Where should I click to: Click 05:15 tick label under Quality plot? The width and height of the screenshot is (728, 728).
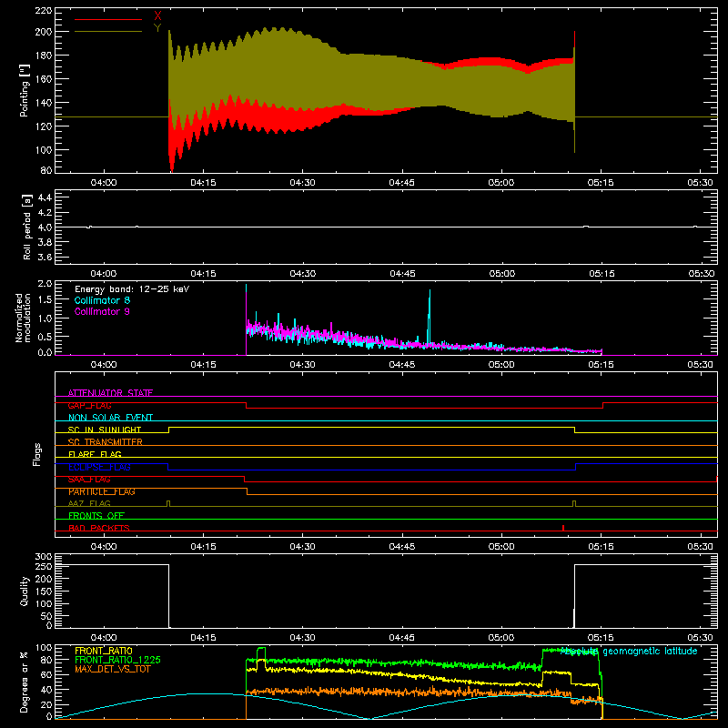tap(601, 638)
